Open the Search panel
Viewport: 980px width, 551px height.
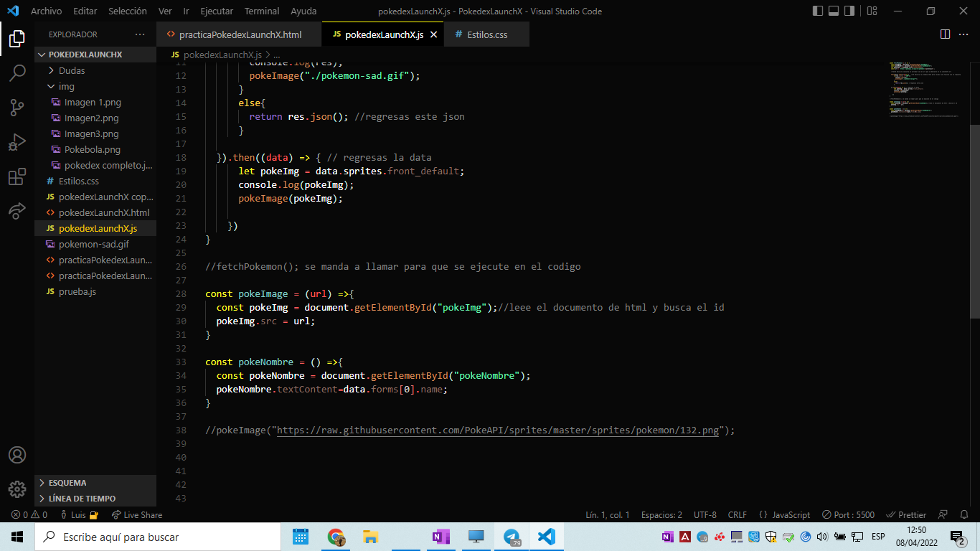coord(17,72)
